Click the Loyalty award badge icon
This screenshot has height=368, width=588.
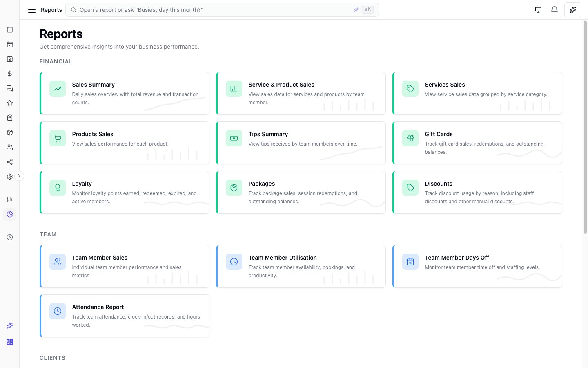(x=58, y=188)
